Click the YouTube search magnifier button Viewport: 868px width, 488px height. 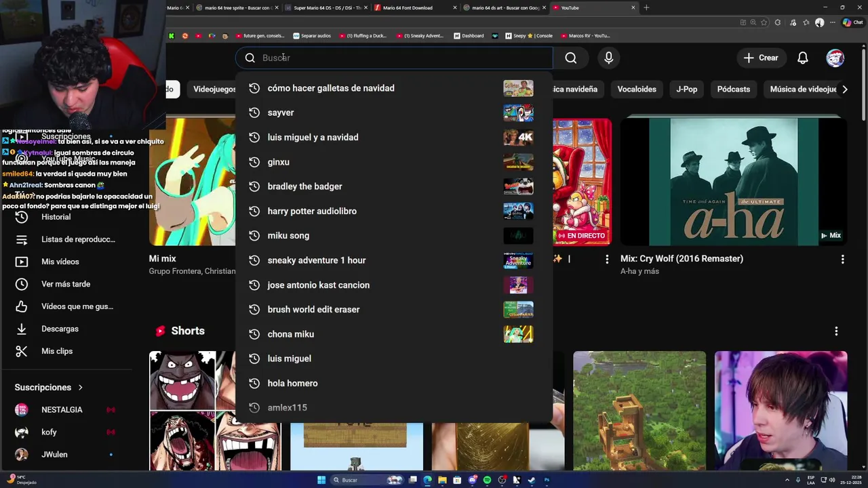coord(571,58)
